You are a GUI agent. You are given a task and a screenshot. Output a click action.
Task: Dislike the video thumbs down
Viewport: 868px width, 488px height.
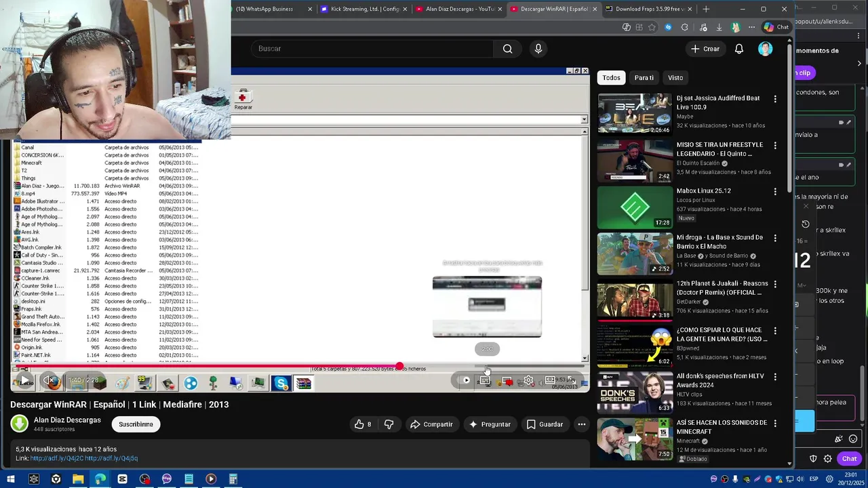pos(389,424)
